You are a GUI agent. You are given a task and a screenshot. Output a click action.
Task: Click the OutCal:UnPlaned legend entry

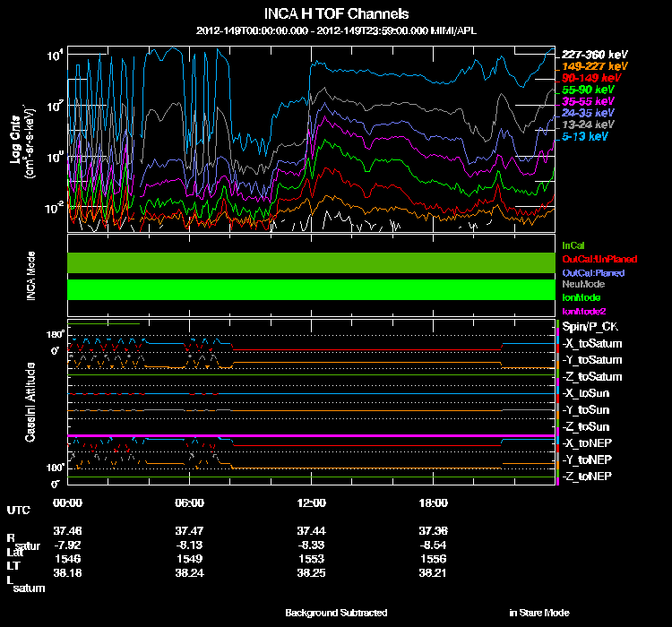coord(599,259)
